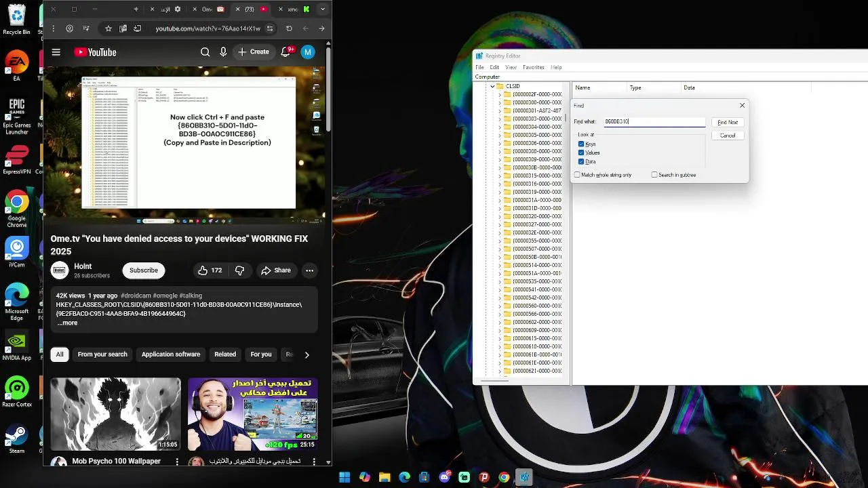
Task: Open YouTube search magnifier icon
Action: (205, 52)
